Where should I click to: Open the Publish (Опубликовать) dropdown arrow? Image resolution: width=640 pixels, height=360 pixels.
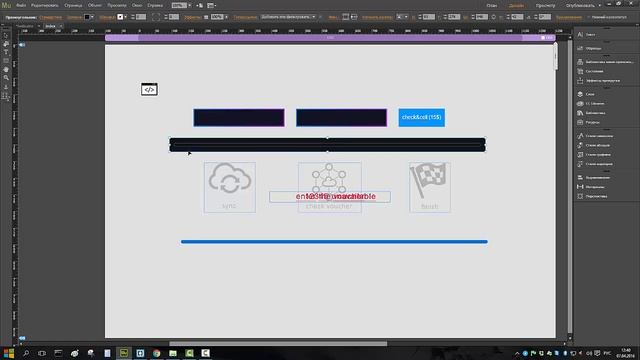click(x=600, y=6)
